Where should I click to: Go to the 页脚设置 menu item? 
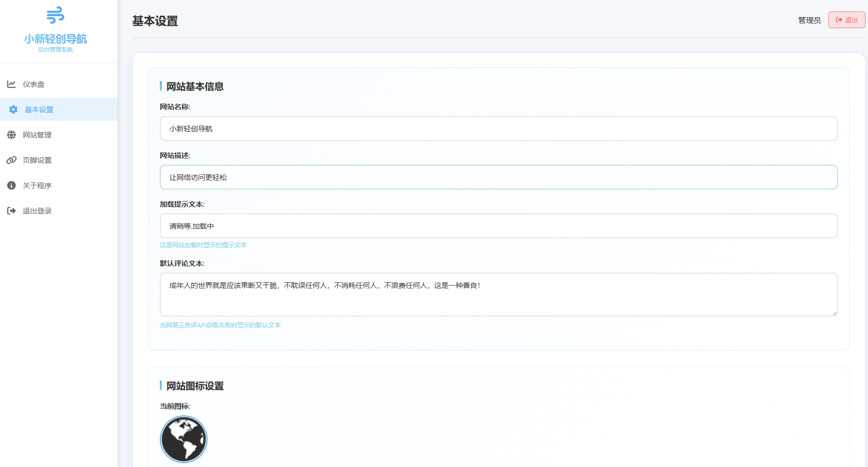pyautogui.click(x=59, y=160)
